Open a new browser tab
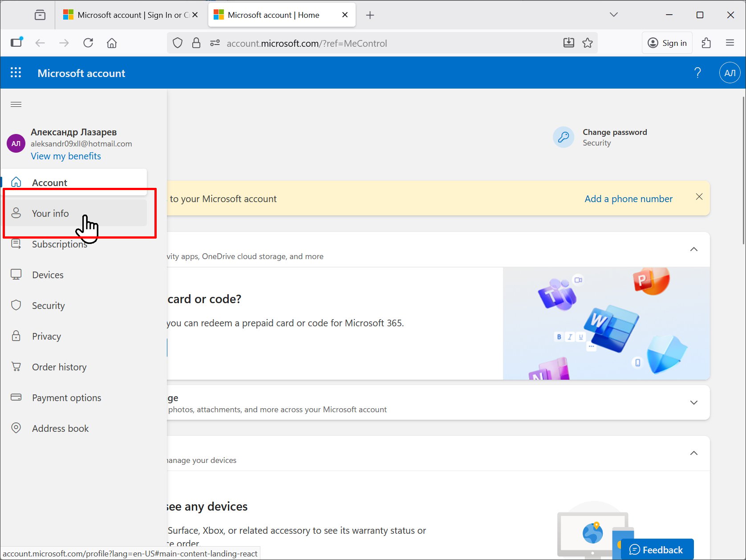 pyautogui.click(x=370, y=15)
